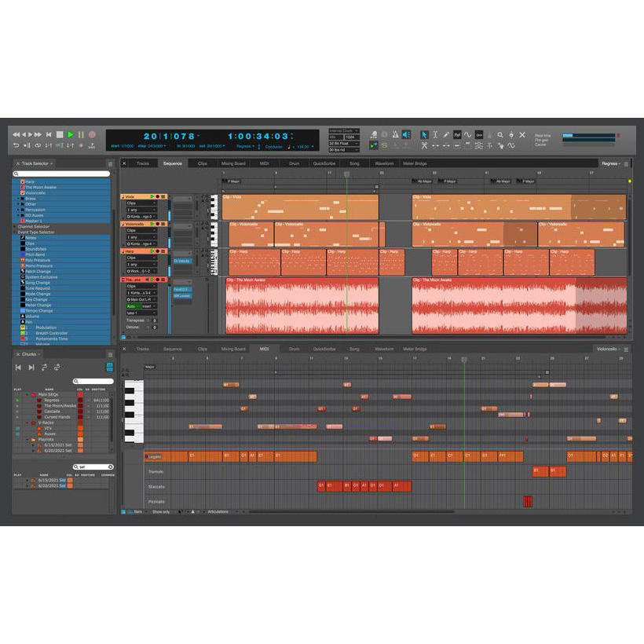Image resolution: width=644 pixels, height=644 pixels.
Task: Select the Pointer (arrow) tool
Action: tap(424, 135)
